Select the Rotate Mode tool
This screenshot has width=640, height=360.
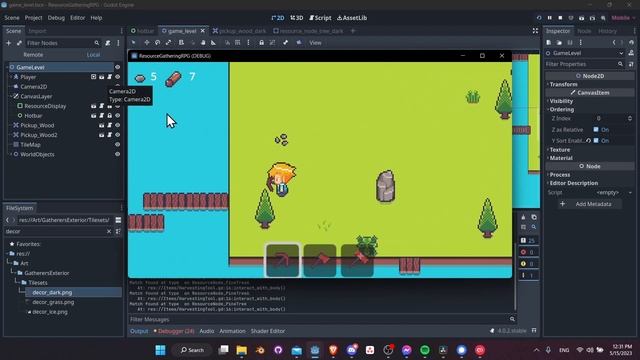158,42
